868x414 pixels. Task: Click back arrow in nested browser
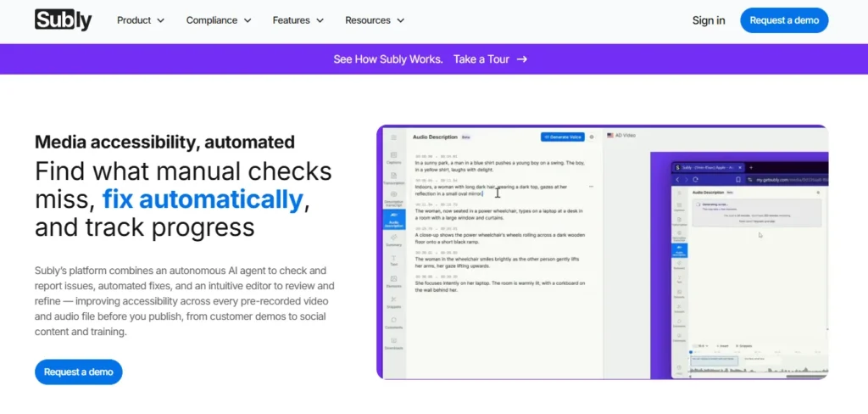point(677,180)
